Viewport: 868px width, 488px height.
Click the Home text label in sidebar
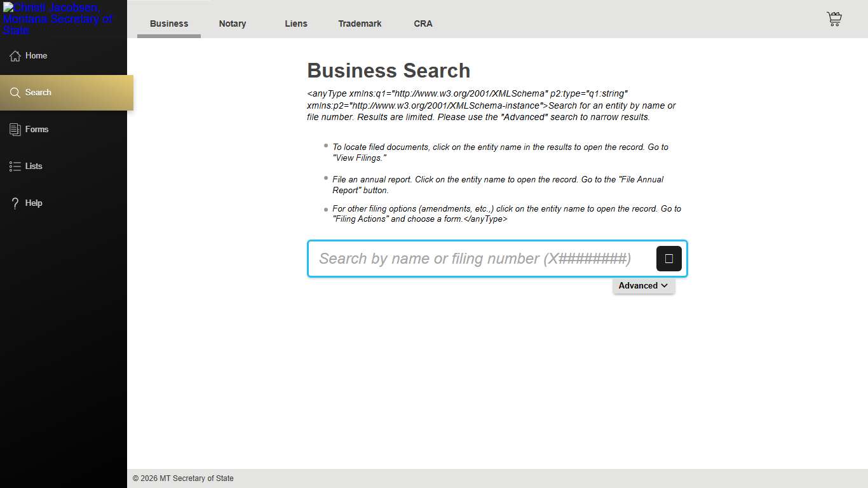pos(36,56)
